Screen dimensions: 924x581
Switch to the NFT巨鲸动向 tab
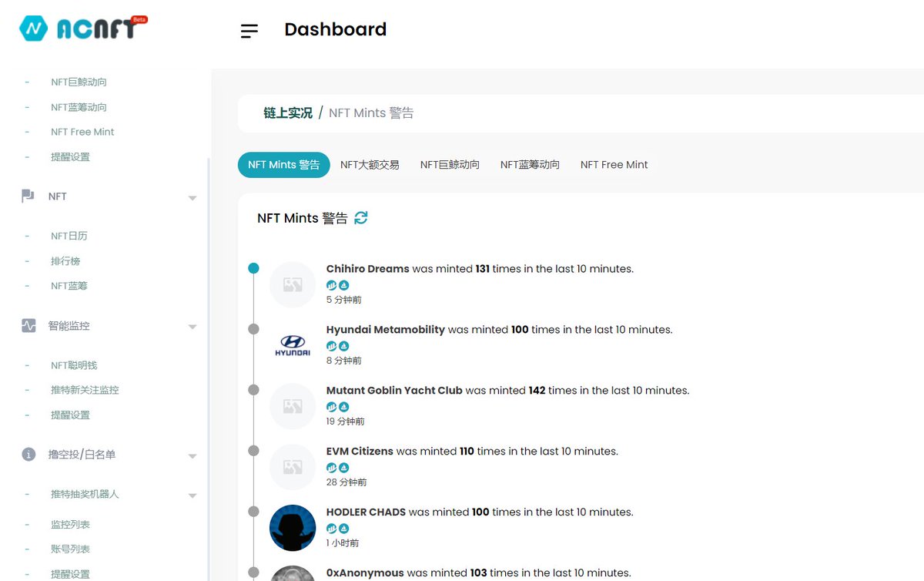(x=450, y=165)
